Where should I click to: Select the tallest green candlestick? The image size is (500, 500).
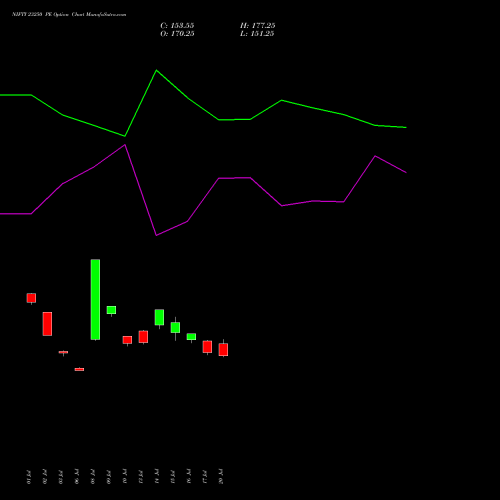click(x=95, y=299)
